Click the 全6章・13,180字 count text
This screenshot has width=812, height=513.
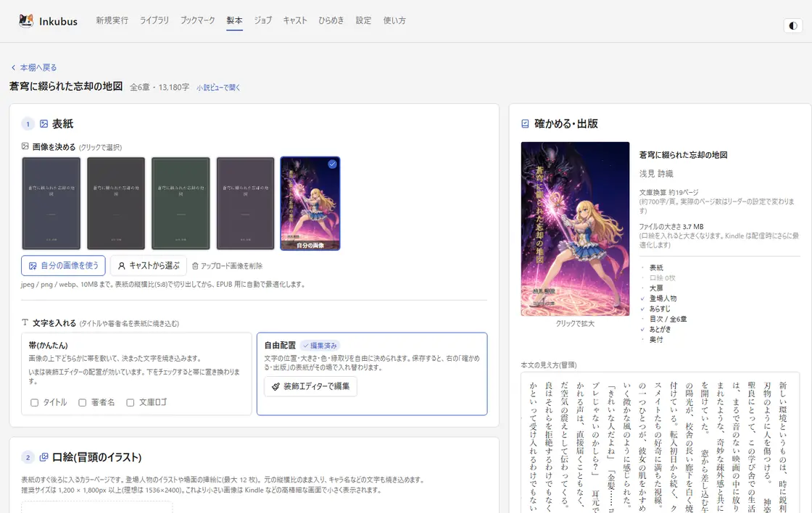(159, 87)
